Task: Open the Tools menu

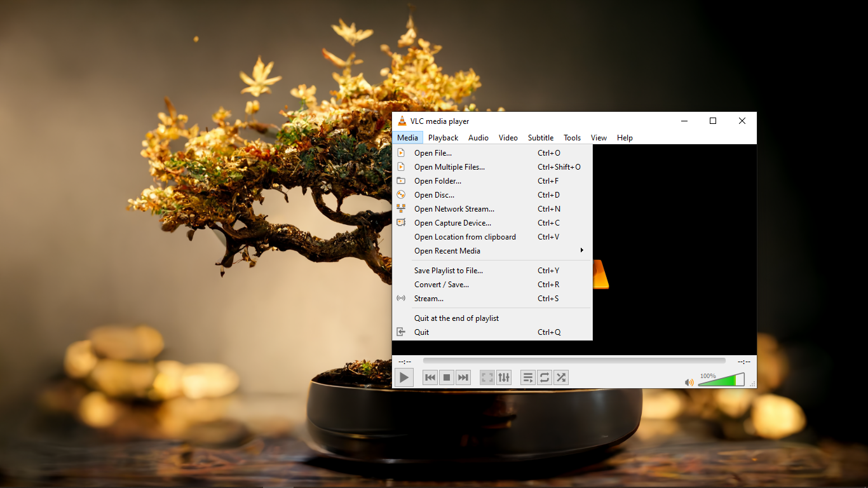Action: (572, 137)
